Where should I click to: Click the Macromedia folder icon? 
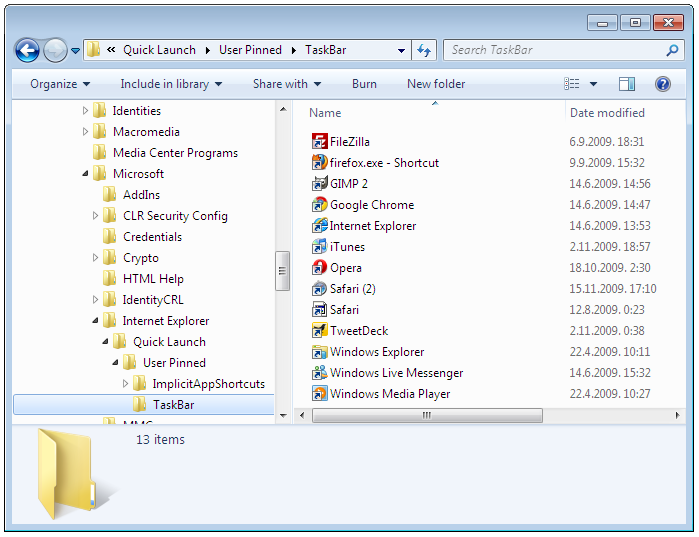100,131
